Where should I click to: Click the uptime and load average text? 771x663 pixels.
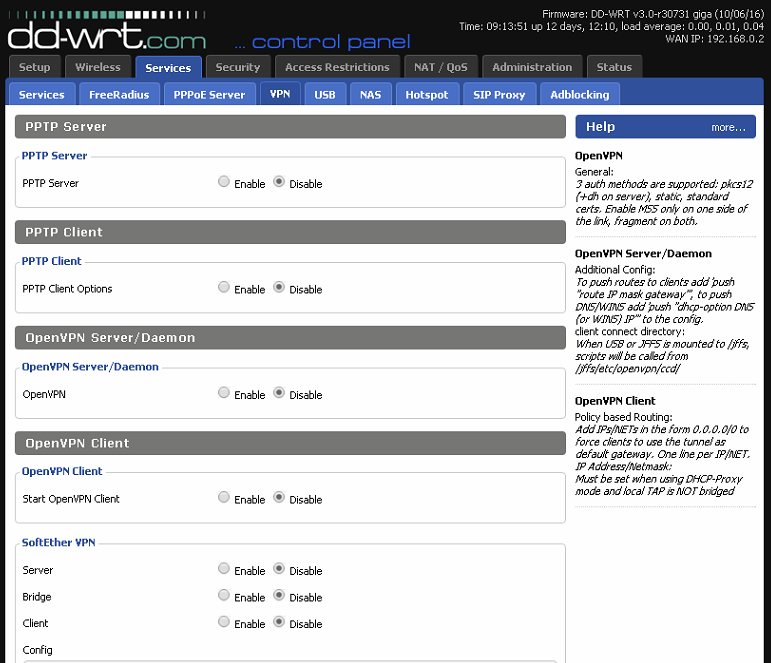[611, 27]
